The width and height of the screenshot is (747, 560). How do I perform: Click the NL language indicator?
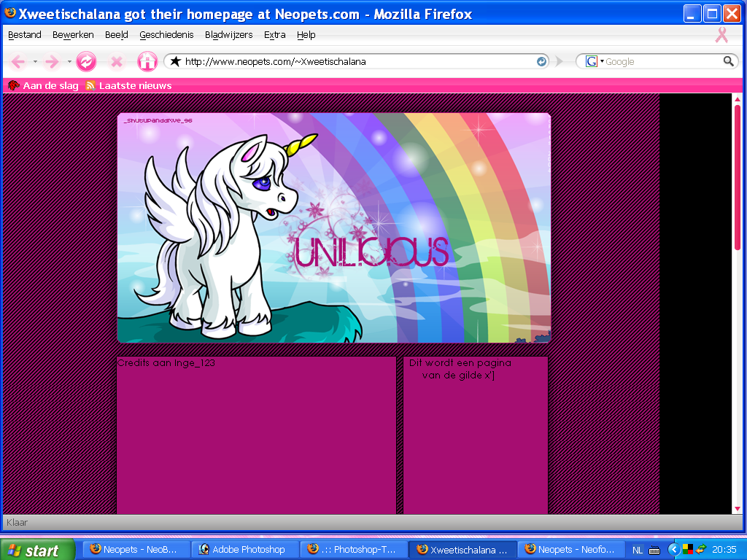click(638, 550)
